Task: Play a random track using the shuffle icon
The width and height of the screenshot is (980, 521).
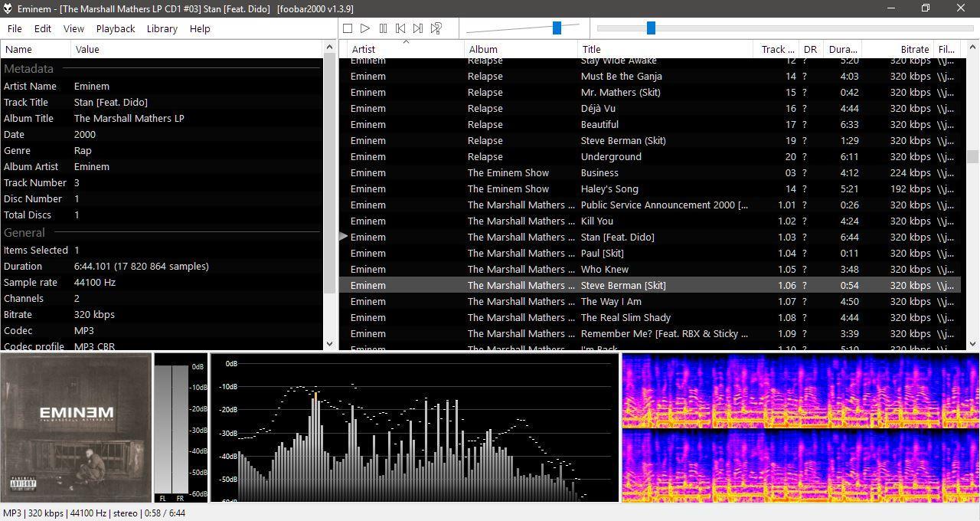Action: click(x=436, y=28)
